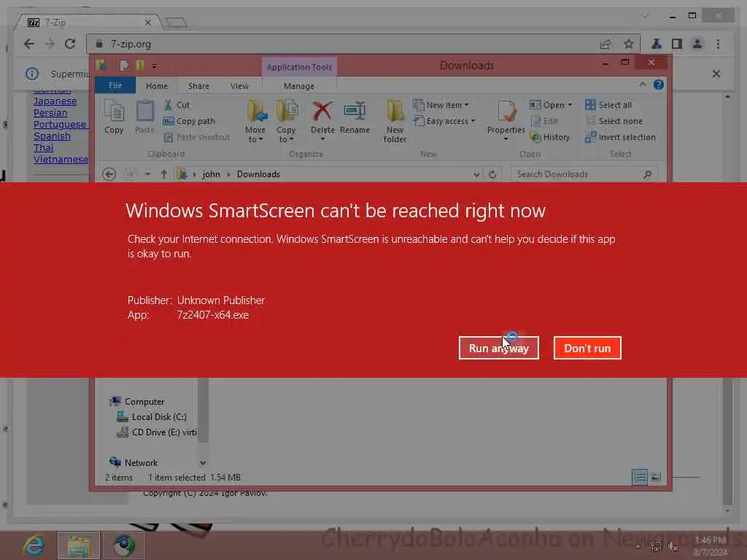Toggle Chrome side panel icon
The width and height of the screenshot is (747, 560).
pos(677,44)
